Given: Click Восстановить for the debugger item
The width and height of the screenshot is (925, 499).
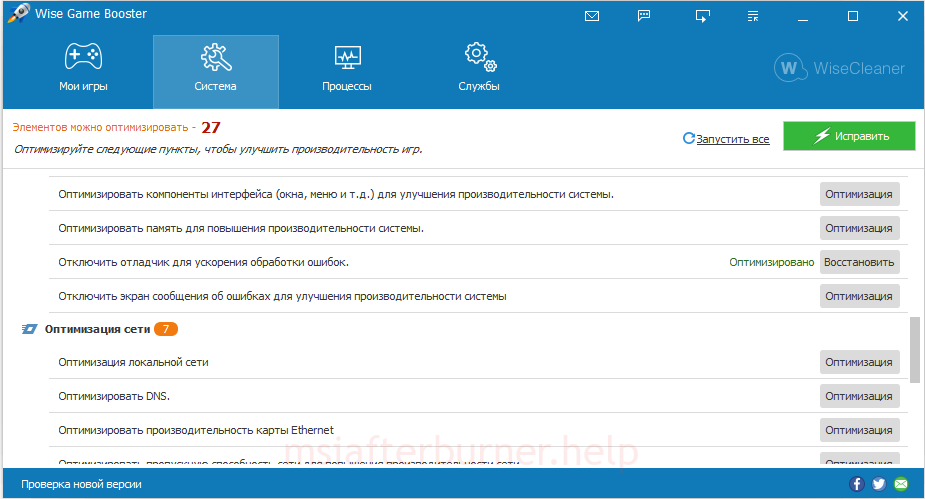Looking at the screenshot, I should coord(859,262).
